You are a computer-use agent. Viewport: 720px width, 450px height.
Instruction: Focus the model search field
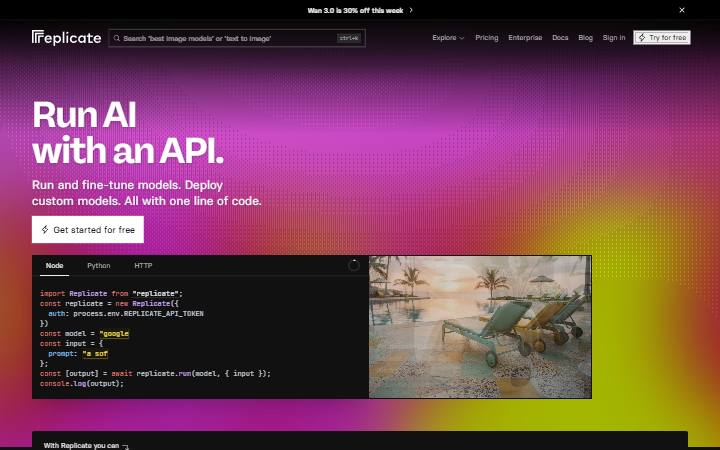coord(237,38)
